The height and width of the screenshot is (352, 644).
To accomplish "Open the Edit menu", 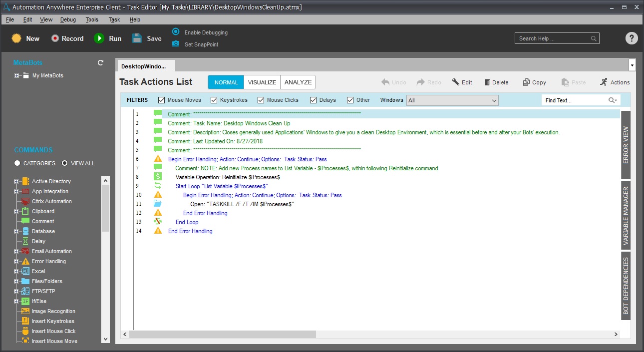I will [27, 19].
